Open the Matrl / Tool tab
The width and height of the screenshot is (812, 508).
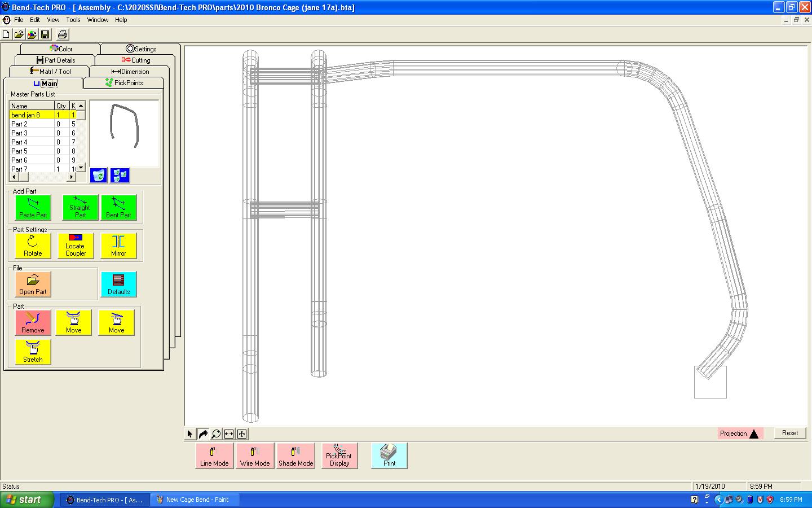[x=50, y=72]
